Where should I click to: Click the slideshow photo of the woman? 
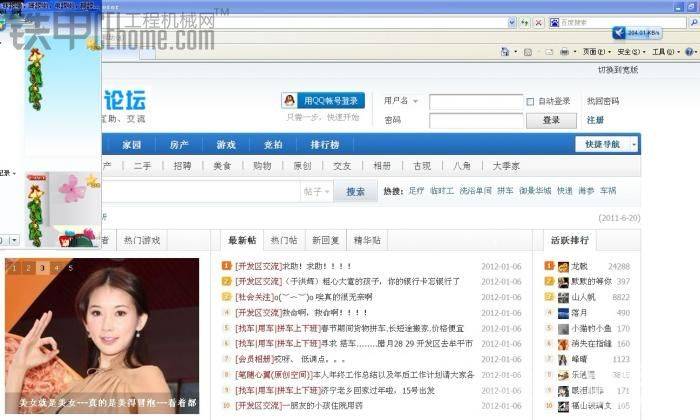(102, 336)
